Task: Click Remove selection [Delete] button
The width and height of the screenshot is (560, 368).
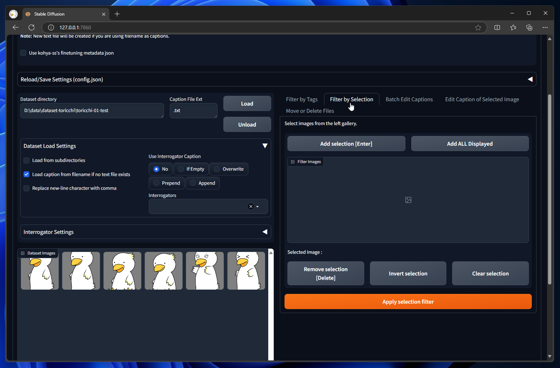Action: (326, 273)
